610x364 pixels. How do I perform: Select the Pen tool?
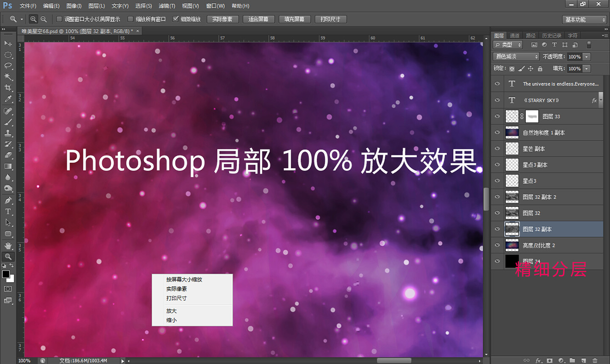pyautogui.click(x=8, y=200)
